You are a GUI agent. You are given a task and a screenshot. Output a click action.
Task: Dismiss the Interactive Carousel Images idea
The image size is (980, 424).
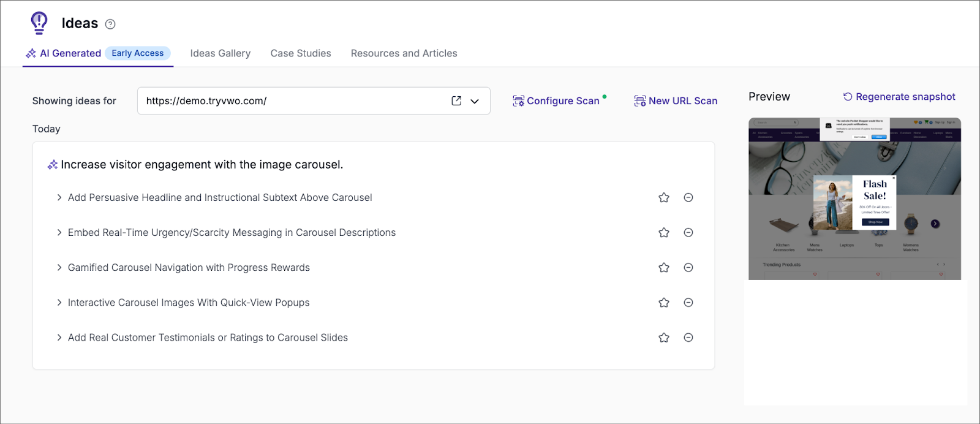coord(688,302)
